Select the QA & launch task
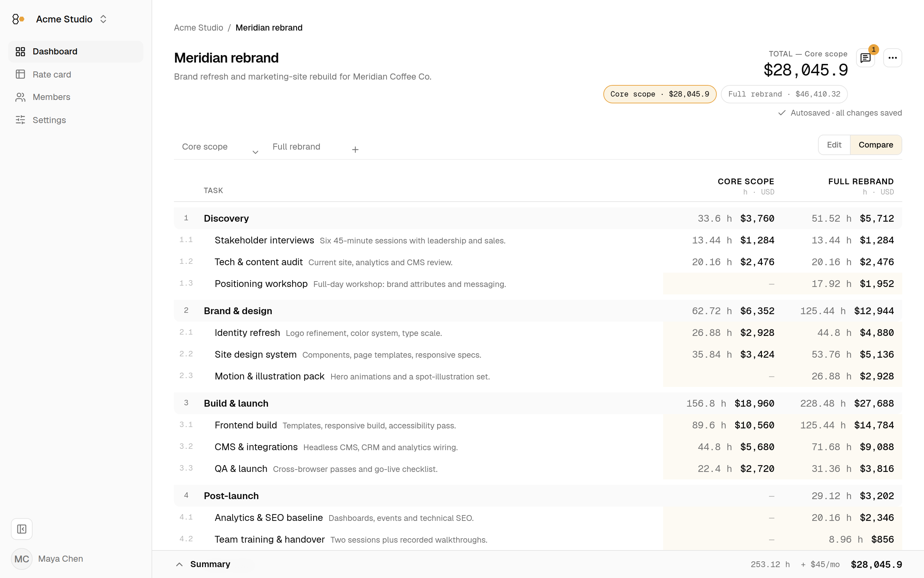 (x=241, y=469)
